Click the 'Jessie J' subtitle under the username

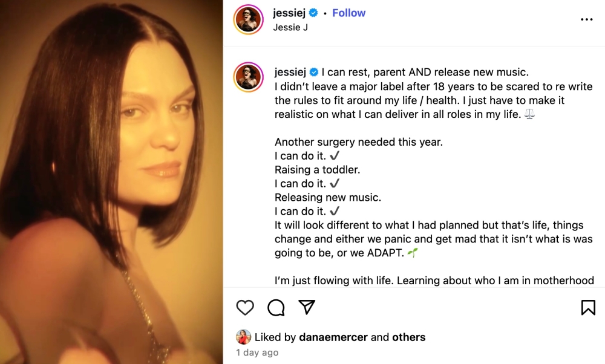coord(290,27)
